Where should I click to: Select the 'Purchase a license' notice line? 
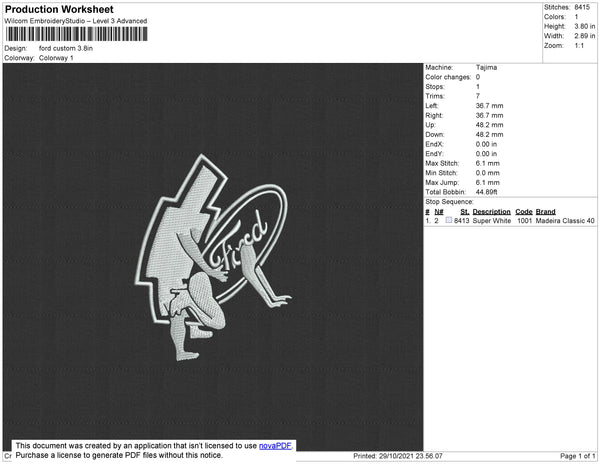click(x=119, y=455)
